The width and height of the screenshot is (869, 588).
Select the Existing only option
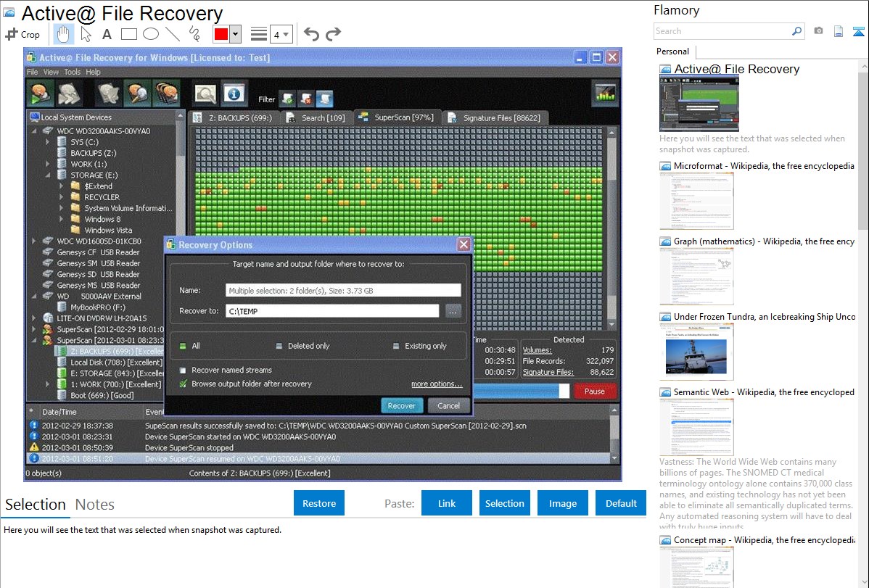pos(396,346)
